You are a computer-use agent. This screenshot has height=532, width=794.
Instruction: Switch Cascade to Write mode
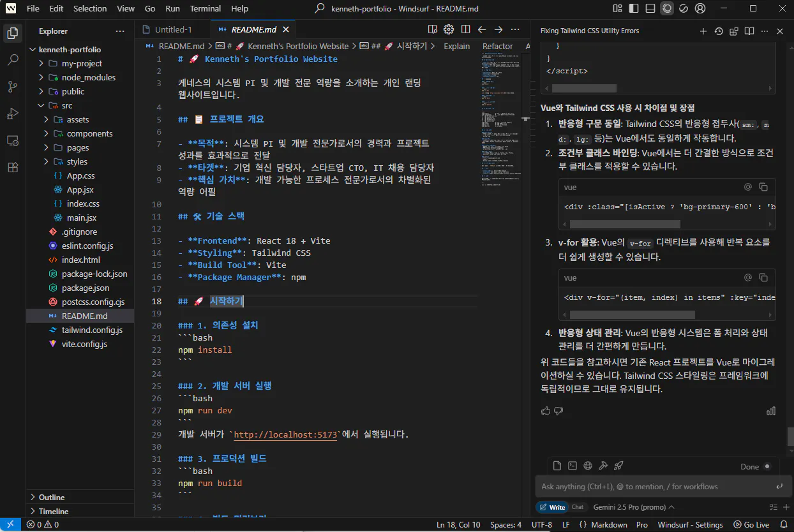[x=552, y=507]
